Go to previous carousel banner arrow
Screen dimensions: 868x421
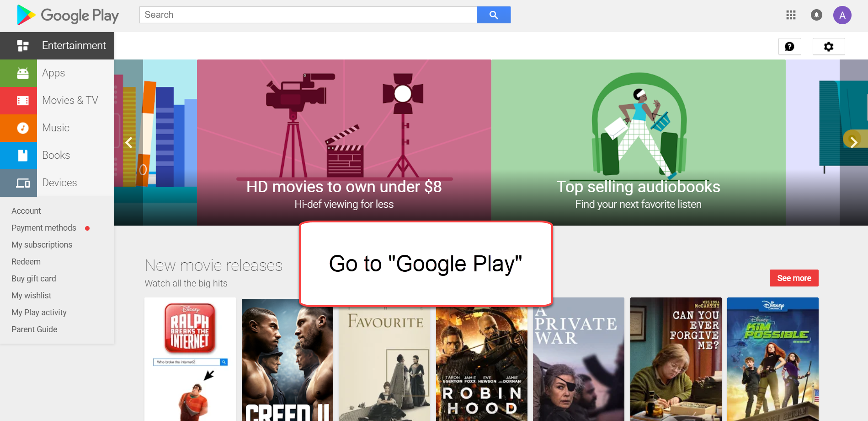pyautogui.click(x=129, y=143)
